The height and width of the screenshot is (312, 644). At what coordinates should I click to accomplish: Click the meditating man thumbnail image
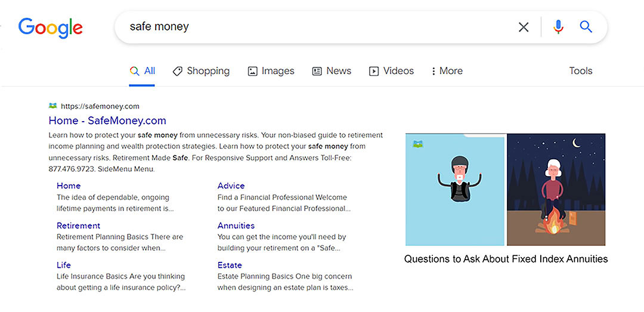tap(455, 190)
